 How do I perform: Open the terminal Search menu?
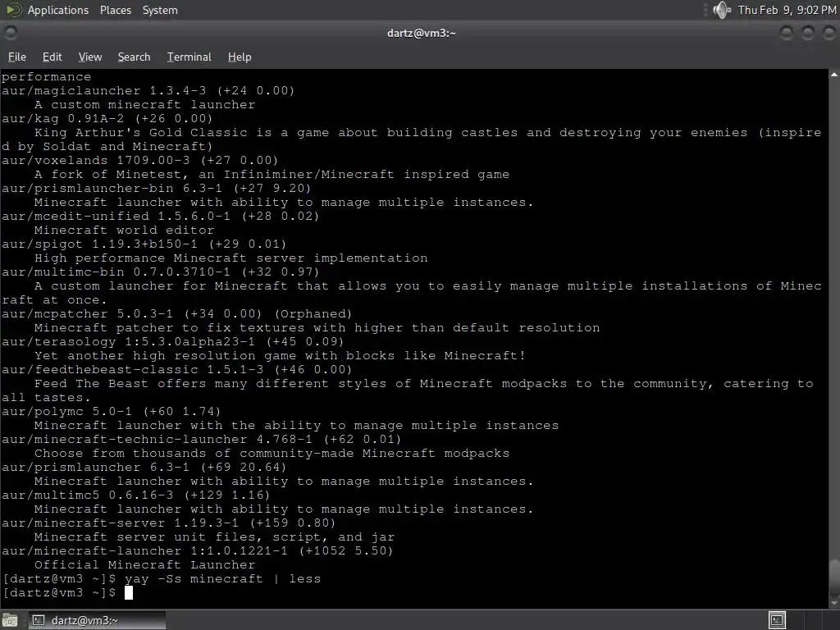(x=134, y=57)
